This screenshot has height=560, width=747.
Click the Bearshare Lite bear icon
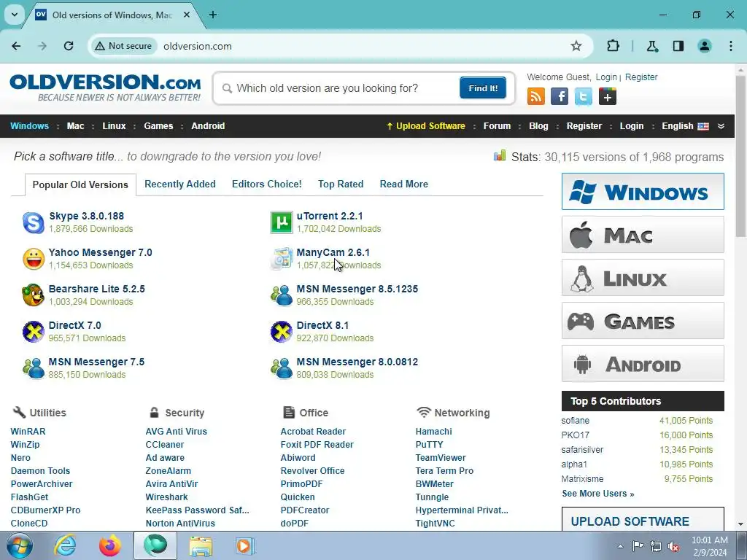click(34, 295)
